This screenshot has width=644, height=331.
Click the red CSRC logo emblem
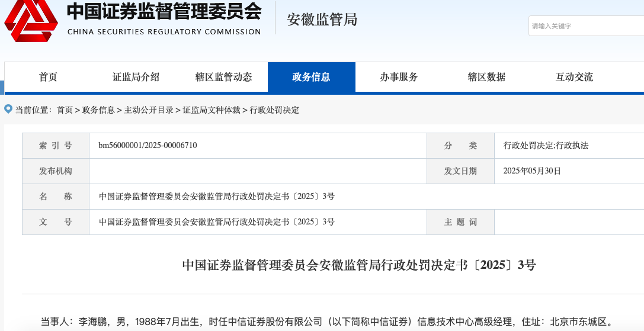point(31,21)
